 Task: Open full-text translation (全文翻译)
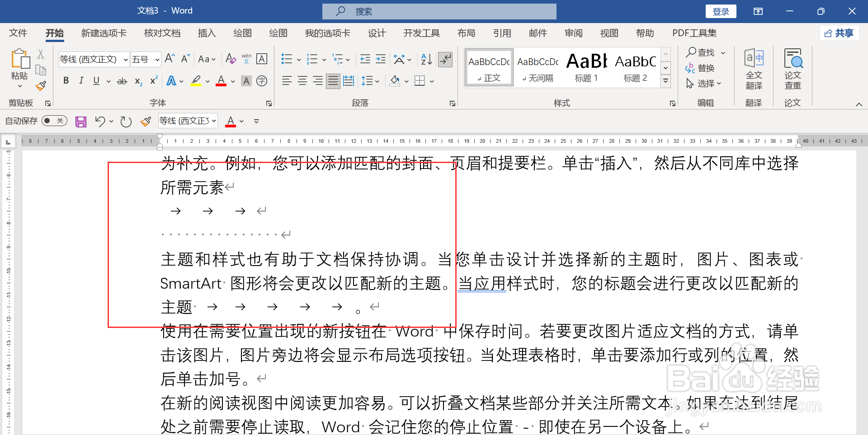754,69
